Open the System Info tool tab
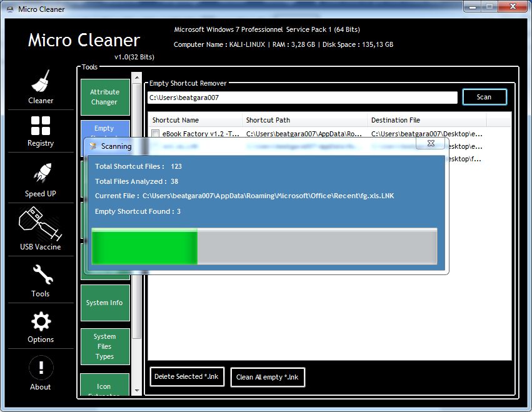 click(x=104, y=303)
